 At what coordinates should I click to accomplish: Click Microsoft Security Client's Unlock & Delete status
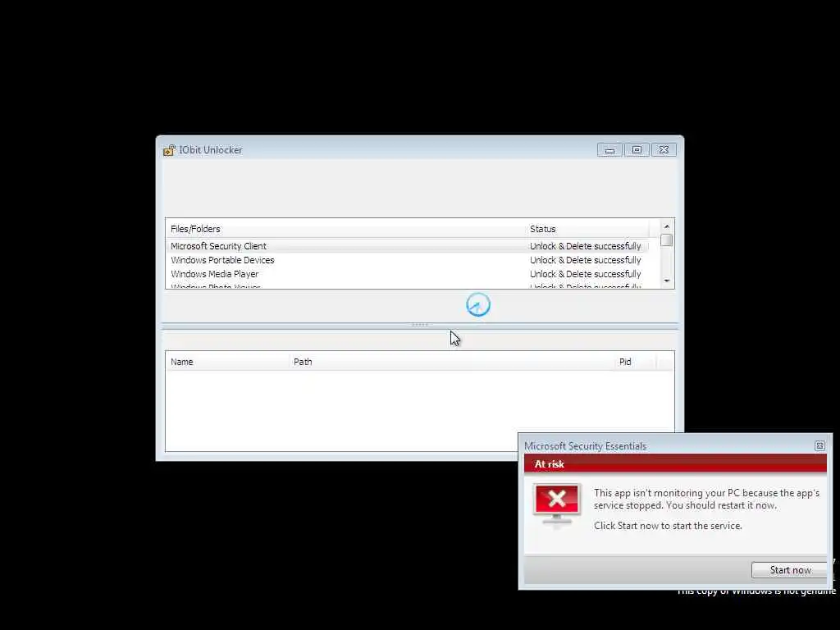585,246
